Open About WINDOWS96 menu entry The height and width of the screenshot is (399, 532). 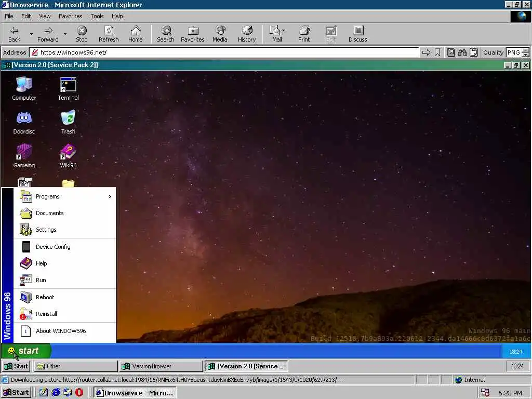tap(65, 331)
